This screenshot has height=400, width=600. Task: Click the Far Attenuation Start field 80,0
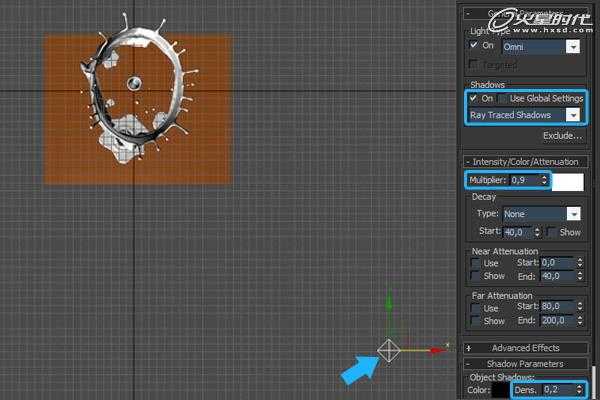point(558,306)
